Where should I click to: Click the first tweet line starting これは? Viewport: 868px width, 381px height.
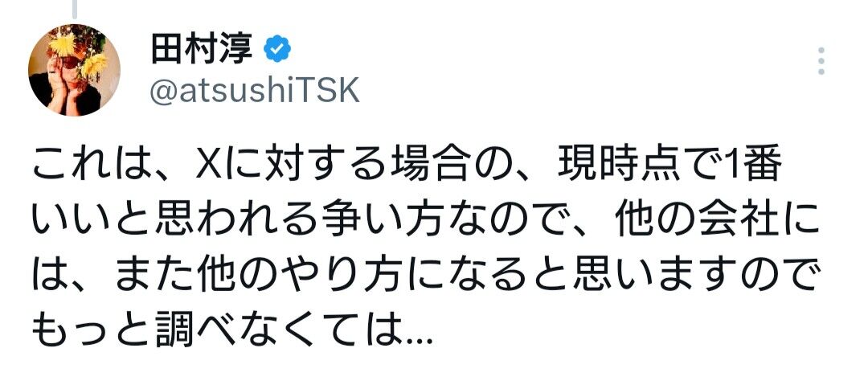click(407, 166)
